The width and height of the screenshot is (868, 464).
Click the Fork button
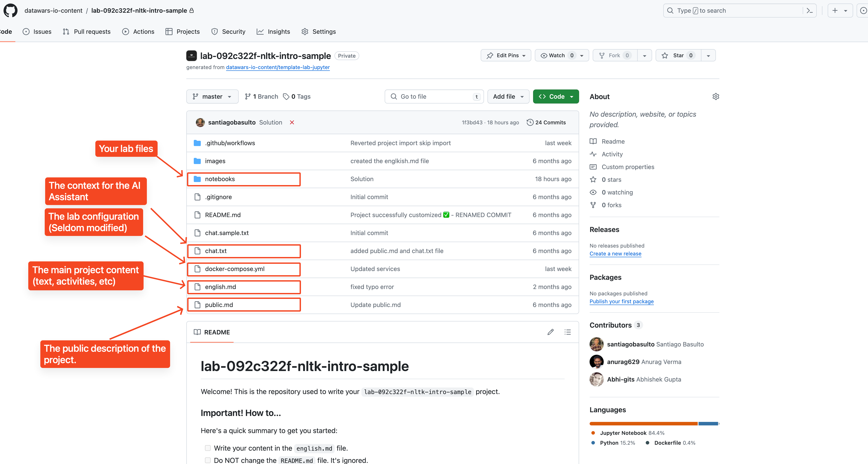[615, 56]
